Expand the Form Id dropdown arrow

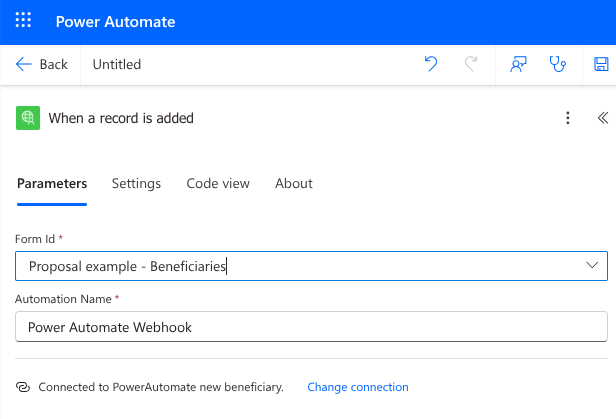point(592,265)
